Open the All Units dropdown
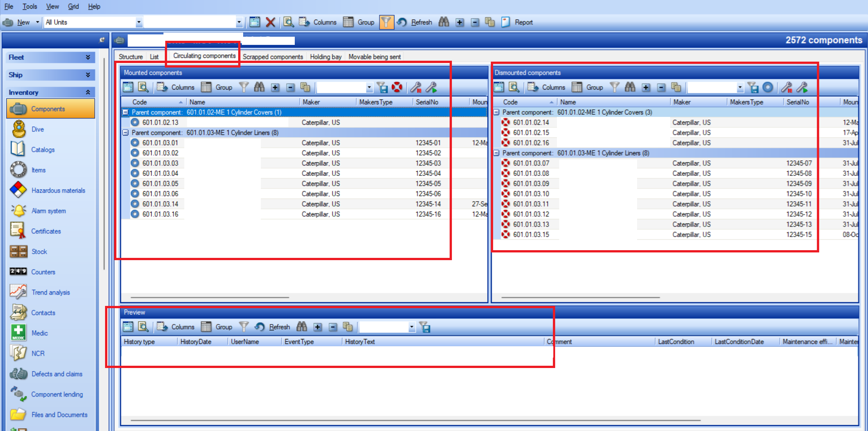This screenshot has width=868, height=431. click(x=139, y=22)
